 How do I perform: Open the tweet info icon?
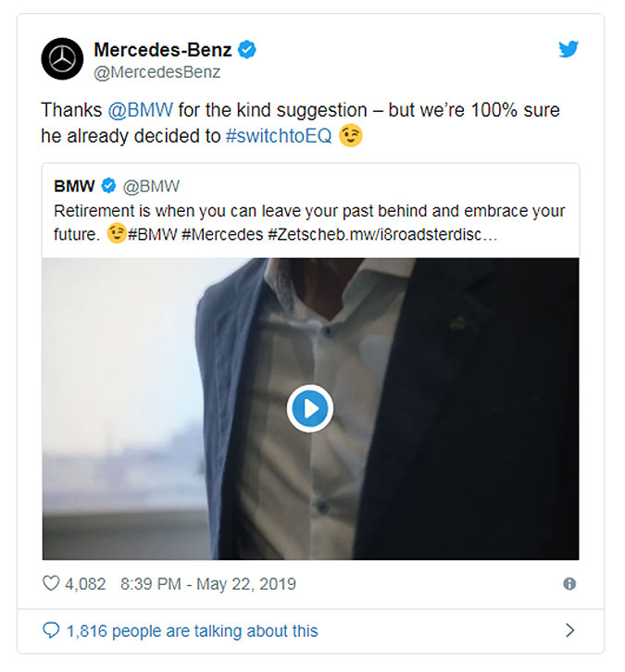[569, 584]
